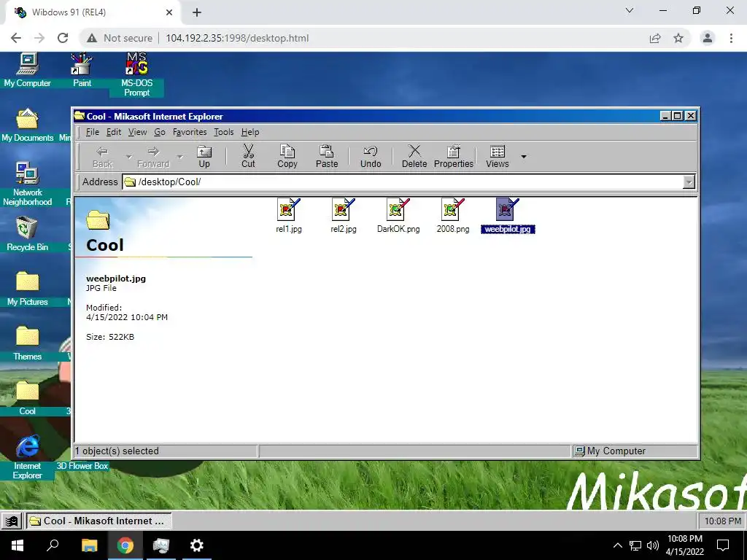Click the Share page icon in Chrome
This screenshot has width=747, height=560.
coord(655,38)
